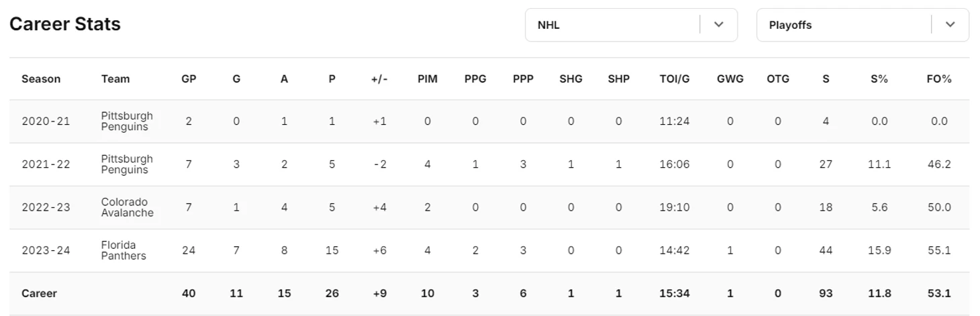Click the FO% column header

click(x=939, y=79)
